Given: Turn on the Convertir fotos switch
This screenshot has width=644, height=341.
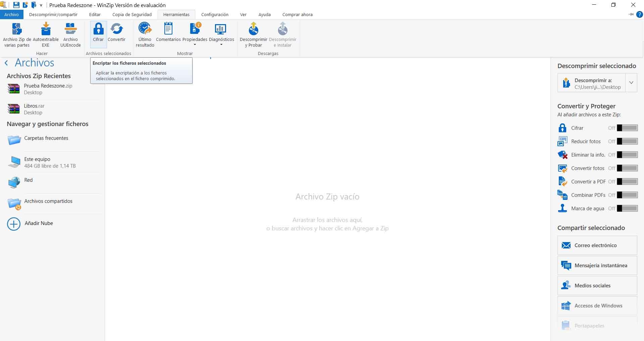Looking at the screenshot, I should coord(627,168).
